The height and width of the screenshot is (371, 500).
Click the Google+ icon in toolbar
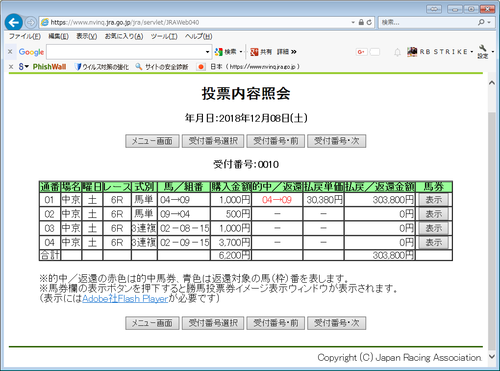click(x=361, y=52)
